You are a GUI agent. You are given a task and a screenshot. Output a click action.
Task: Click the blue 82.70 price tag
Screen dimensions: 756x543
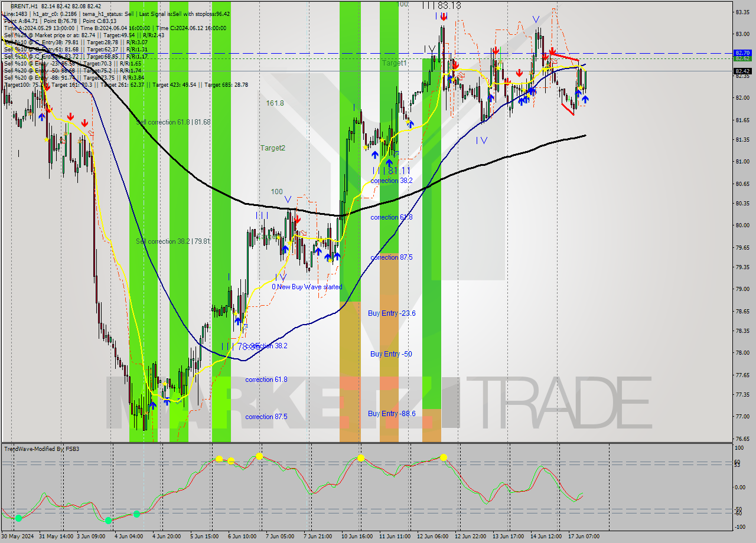point(742,53)
